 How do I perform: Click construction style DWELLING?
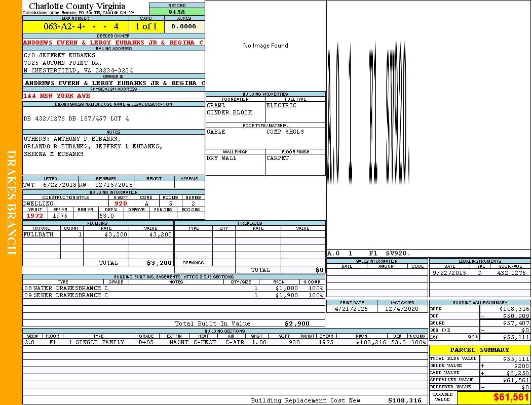(x=38, y=204)
